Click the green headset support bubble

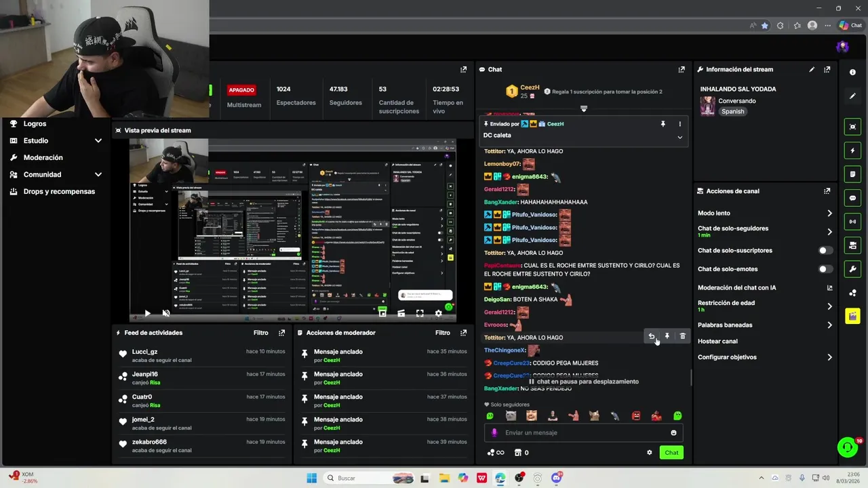click(848, 447)
